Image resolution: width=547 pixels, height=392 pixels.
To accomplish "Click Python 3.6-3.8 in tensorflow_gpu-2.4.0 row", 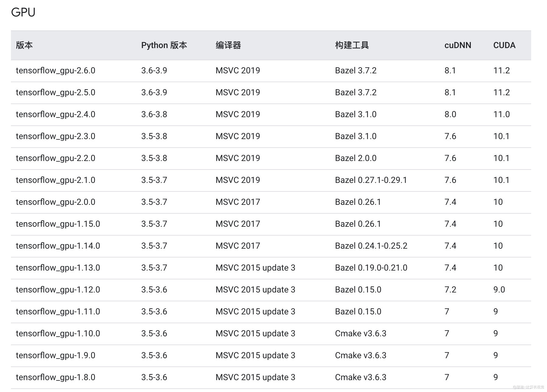I will (154, 114).
